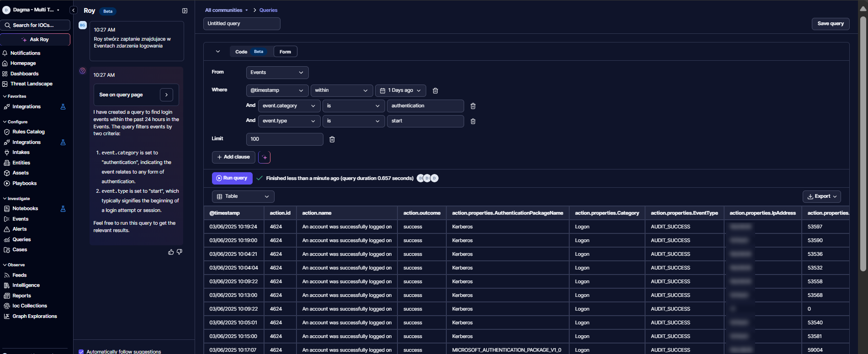Switch to the Code editor mode
The height and width of the screenshot is (354, 868).
pos(241,52)
